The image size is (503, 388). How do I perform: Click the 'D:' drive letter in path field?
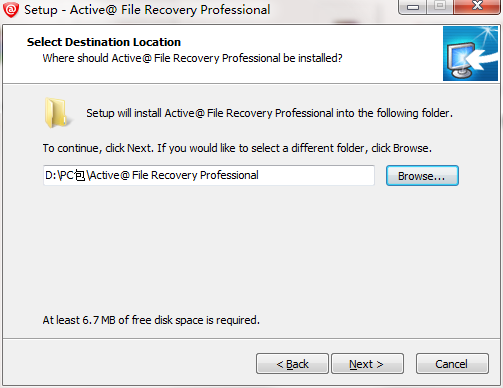pos(51,175)
